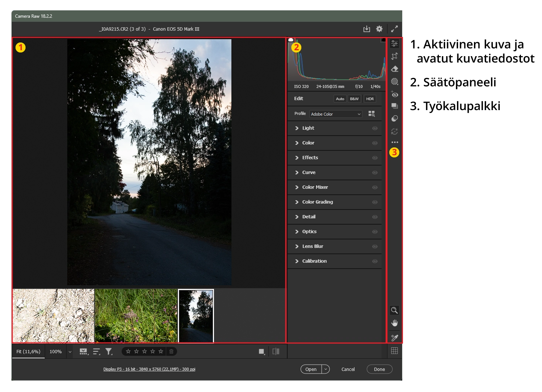The height and width of the screenshot is (392, 542).
Task: Toggle visibility eye for Color Mixer
Action: (x=375, y=187)
